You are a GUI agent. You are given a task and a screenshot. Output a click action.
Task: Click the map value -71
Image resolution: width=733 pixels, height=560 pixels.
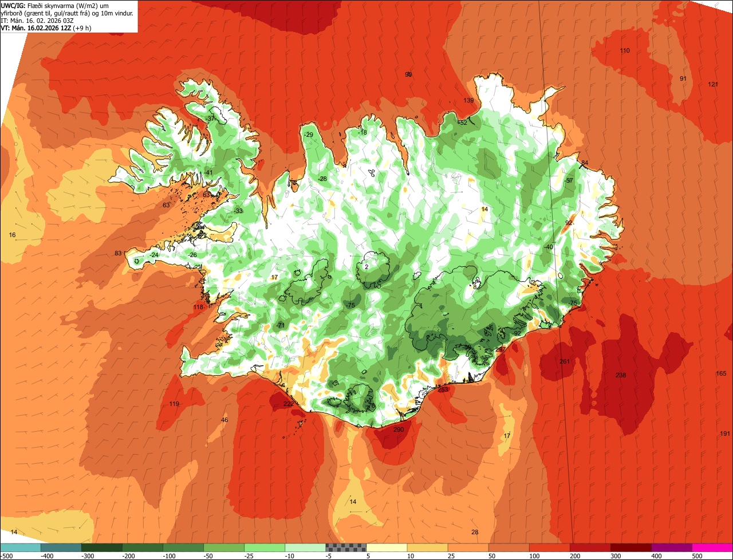281,325
